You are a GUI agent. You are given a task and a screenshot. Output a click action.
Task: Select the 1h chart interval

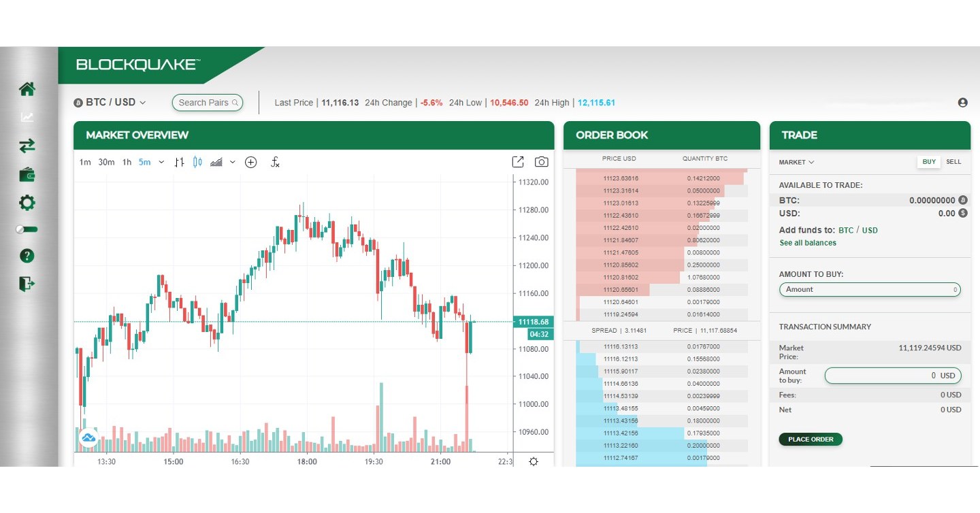126,162
